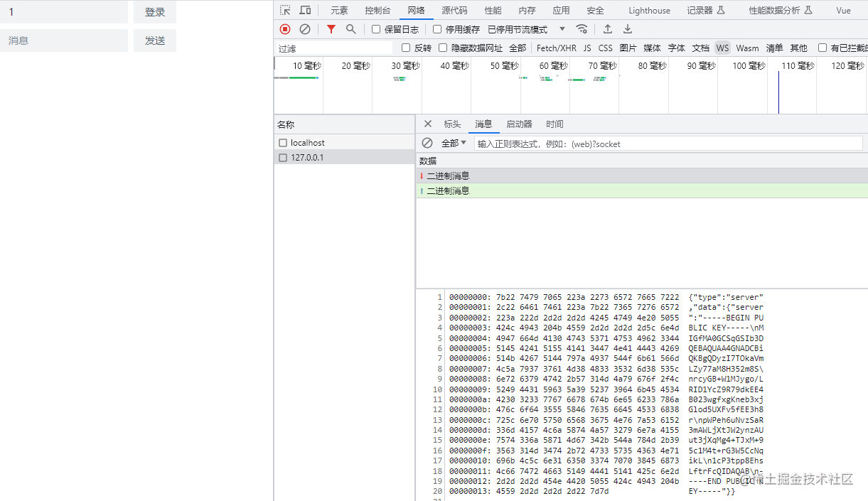
Task: Switch to 元素 panel tab
Action: pyautogui.click(x=339, y=10)
